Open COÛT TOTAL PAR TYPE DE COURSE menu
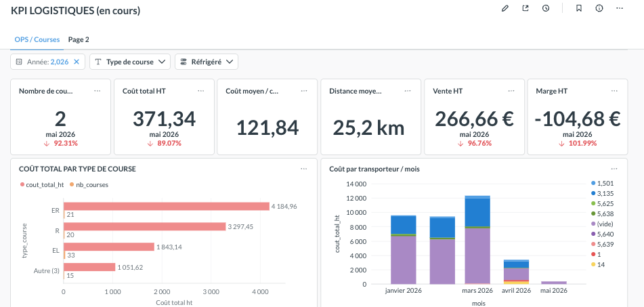The image size is (644, 307). [x=303, y=169]
